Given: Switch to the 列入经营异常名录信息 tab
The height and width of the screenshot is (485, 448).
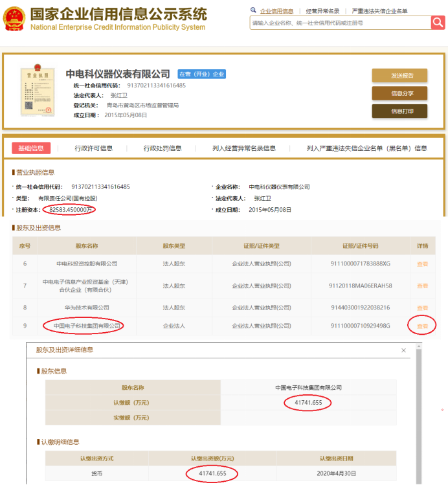Looking at the screenshot, I should click(x=244, y=148).
